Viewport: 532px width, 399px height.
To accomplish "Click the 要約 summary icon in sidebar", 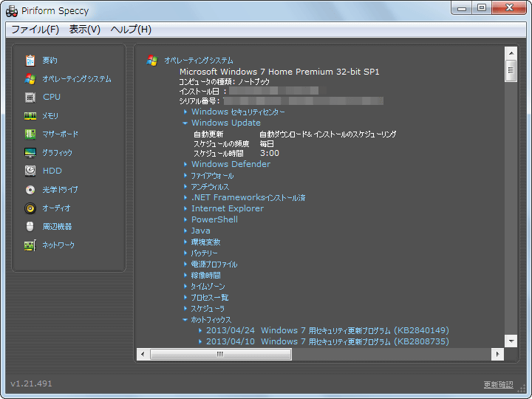I will click(30, 61).
